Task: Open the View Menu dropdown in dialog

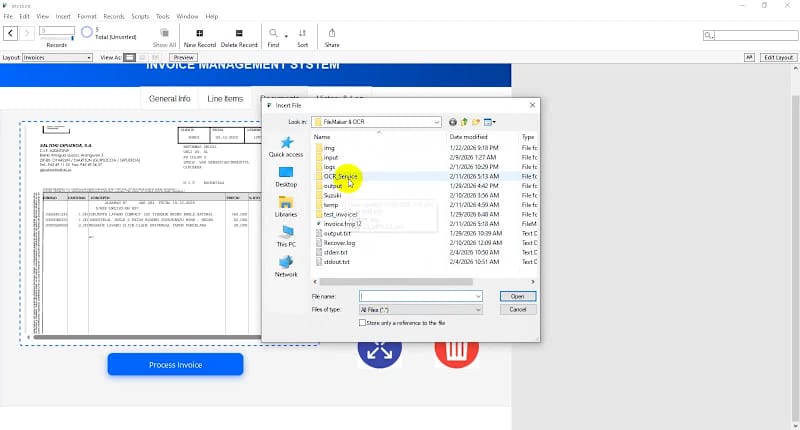Action: pyautogui.click(x=490, y=122)
